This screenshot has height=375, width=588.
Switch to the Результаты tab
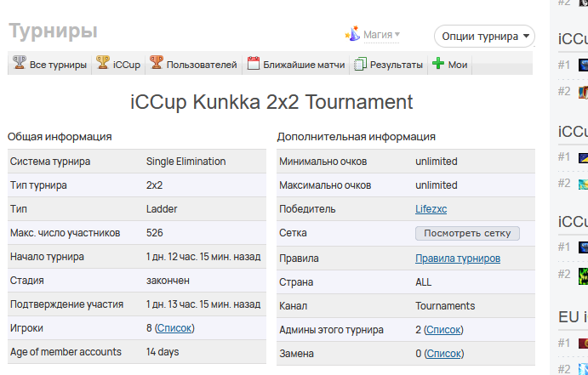click(x=389, y=64)
